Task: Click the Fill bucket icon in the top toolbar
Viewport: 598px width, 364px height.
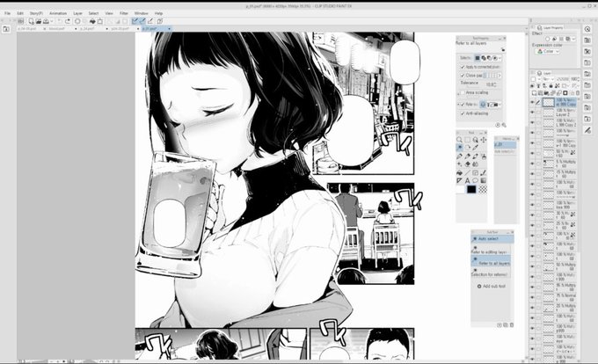Action: pyautogui.click(x=92, y=21)
